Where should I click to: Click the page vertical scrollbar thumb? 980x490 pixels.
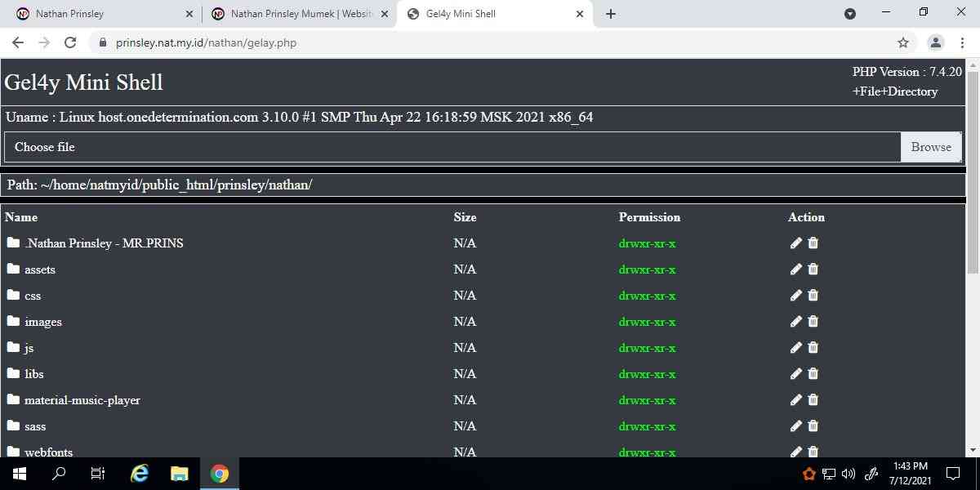[x=973, y=171]
